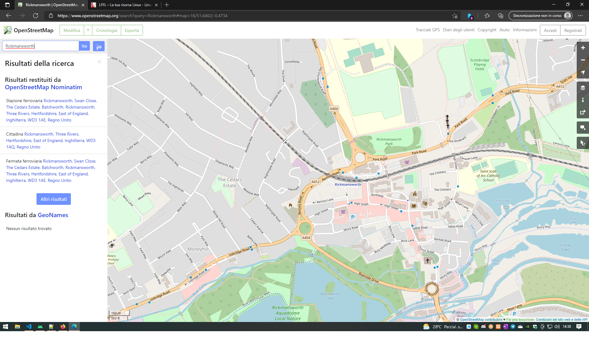Open the Cronologia menu item
589x364 pixels.
106,30
